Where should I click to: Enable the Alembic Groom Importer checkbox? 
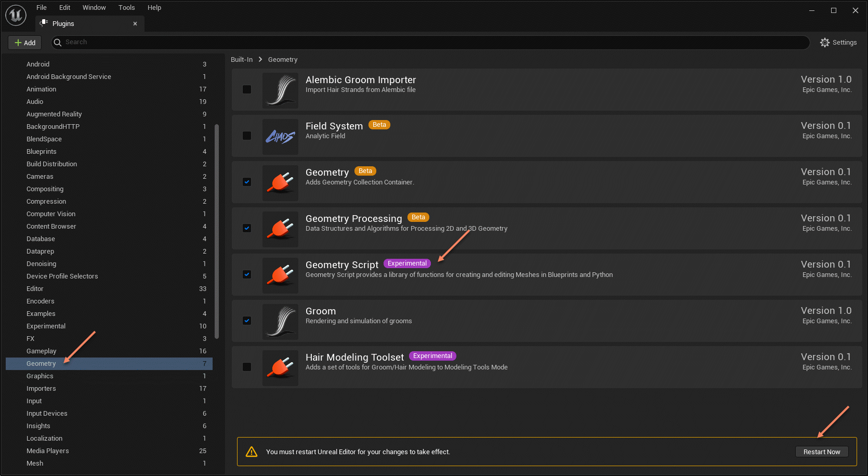tap(247, 89)
